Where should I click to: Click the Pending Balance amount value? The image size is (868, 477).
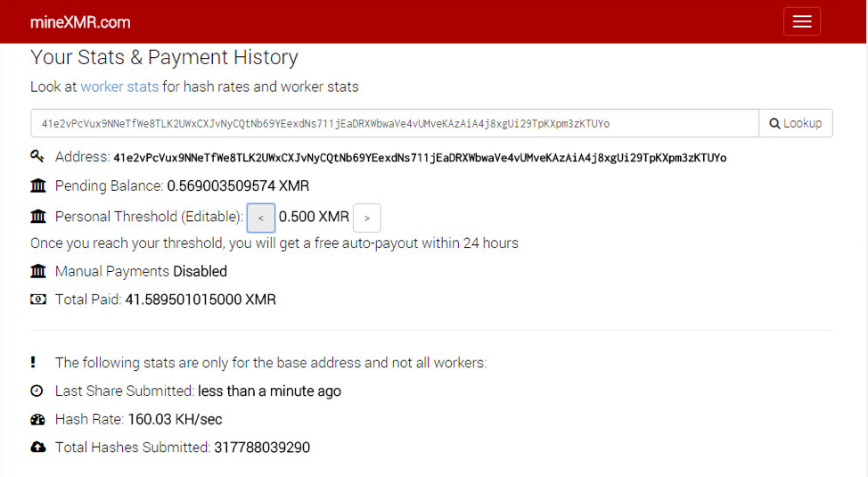click(238, 185)
